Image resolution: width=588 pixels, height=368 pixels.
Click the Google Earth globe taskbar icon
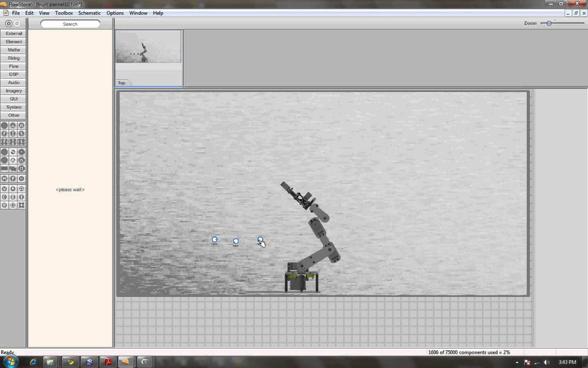tap(89, 362)
